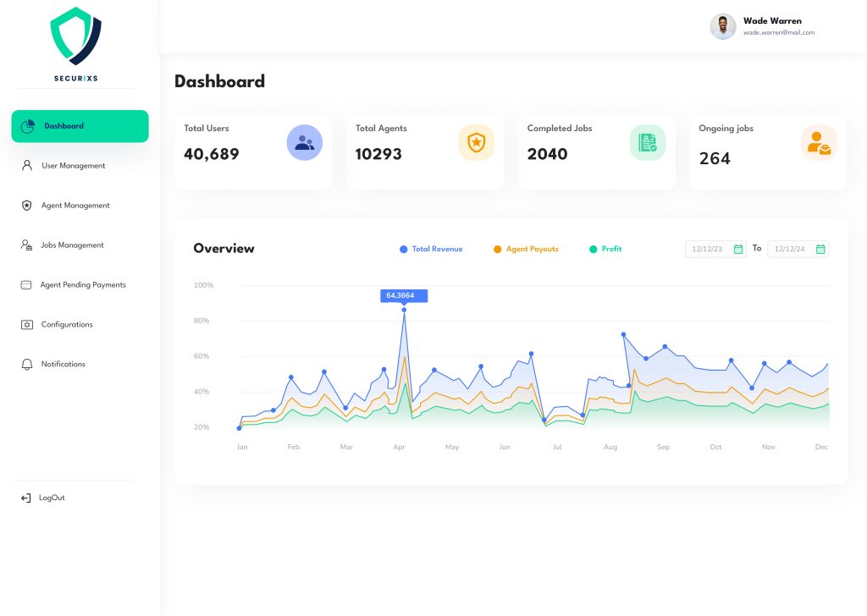
Task: Go to User Management page
Action: [x=73, y=166]
